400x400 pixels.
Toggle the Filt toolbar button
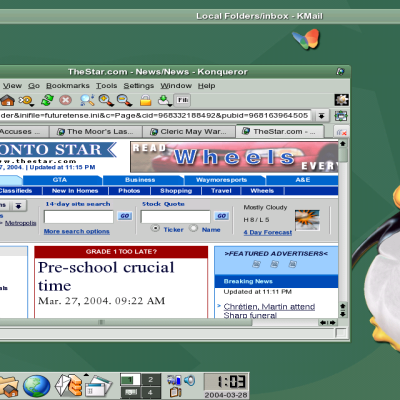click(x=183, y=100)
